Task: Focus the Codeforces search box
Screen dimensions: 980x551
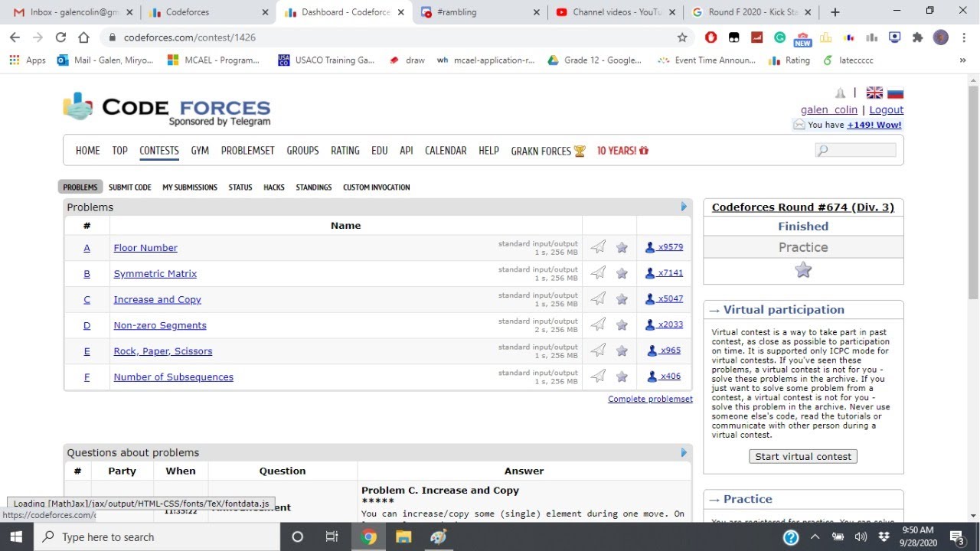Action: (x=856, y=151)
